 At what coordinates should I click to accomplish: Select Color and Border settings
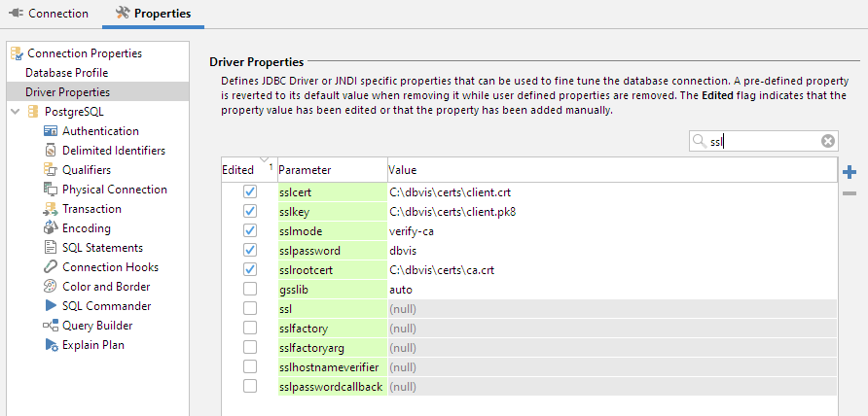point(106,287)
